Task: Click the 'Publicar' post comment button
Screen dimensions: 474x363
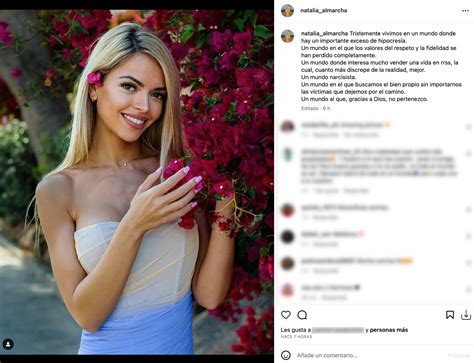Action: click(459, 355)
